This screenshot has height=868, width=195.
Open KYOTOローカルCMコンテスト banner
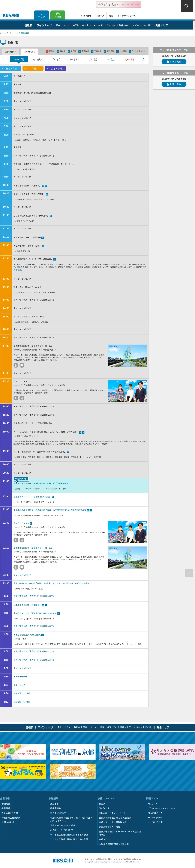73,771
